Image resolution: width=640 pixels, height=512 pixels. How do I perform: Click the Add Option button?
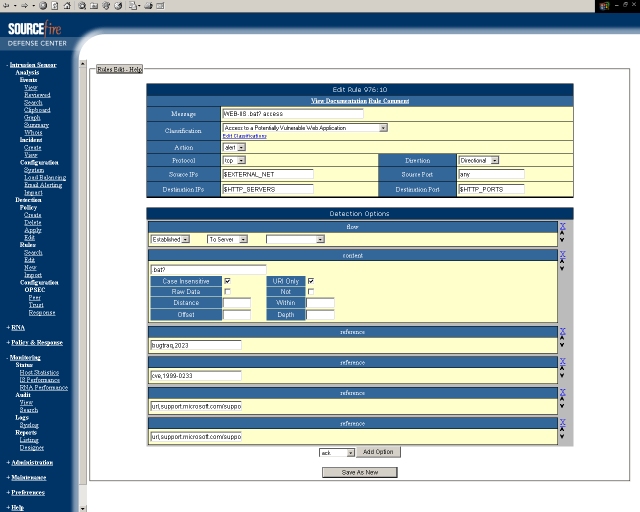[378, 452]
